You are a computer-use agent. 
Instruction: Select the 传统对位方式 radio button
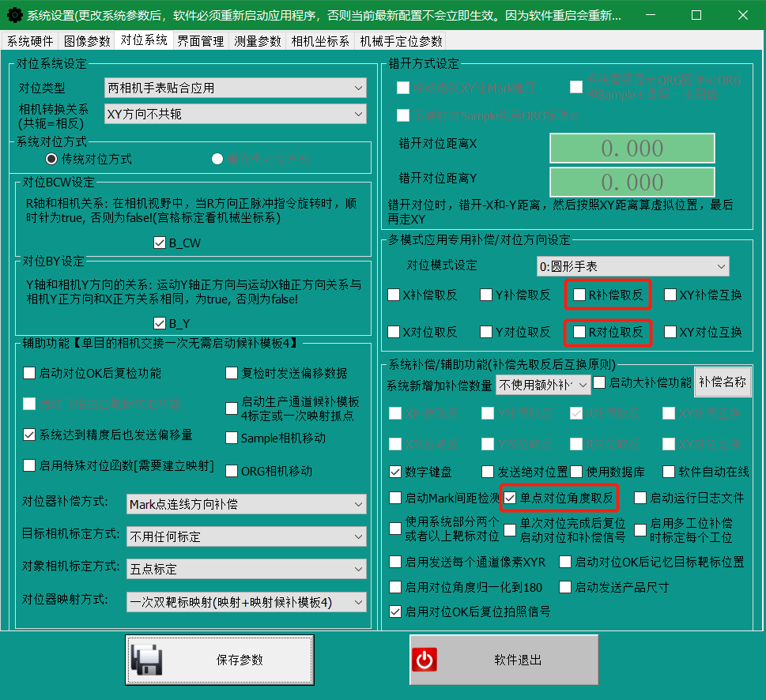point(52,159)
